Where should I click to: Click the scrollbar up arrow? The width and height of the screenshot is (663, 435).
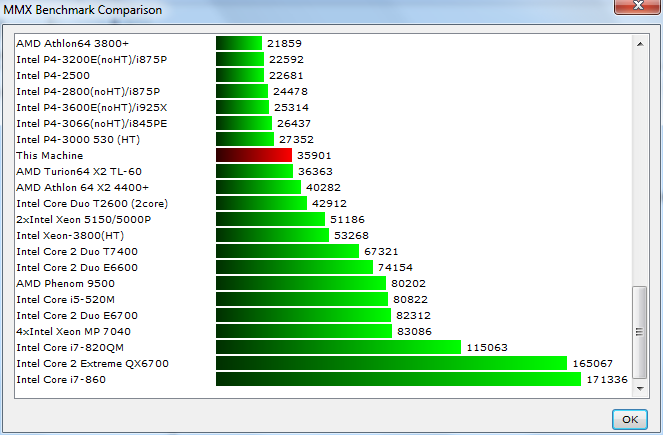[640, 44]
